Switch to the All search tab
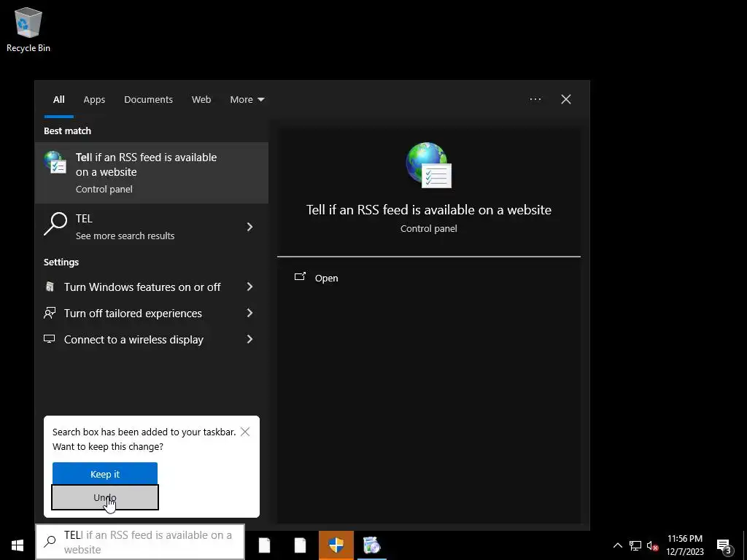Viewport: 747px width, 560px height. [x=58, y=99]
